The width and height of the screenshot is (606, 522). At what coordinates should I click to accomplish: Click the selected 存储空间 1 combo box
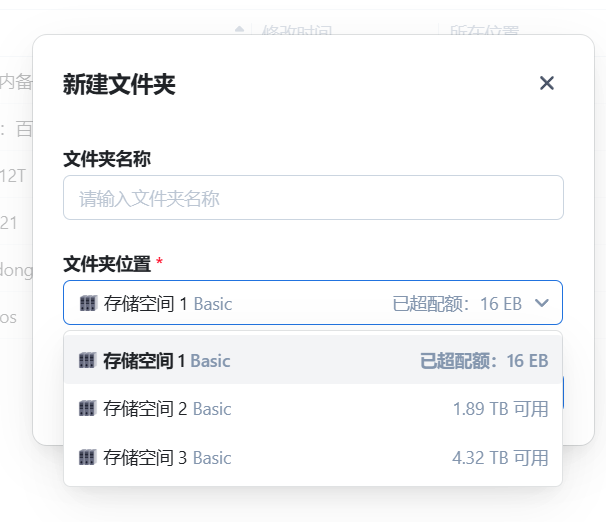tap(313, 303)
